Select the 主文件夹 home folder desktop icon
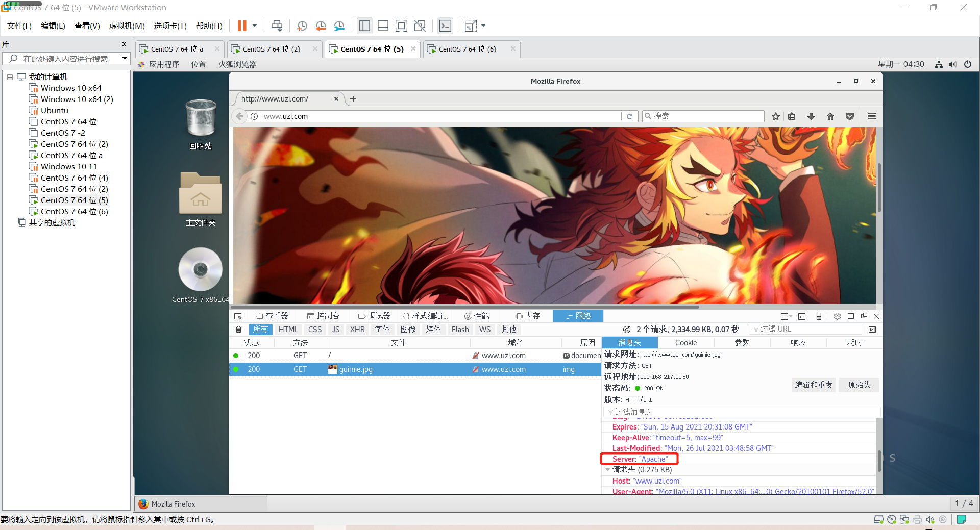 click(x=201, y=199)
